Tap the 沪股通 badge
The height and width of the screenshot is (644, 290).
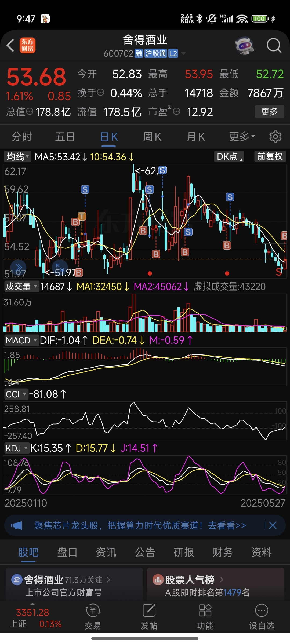pyautogui.click(x=156, y=53)
